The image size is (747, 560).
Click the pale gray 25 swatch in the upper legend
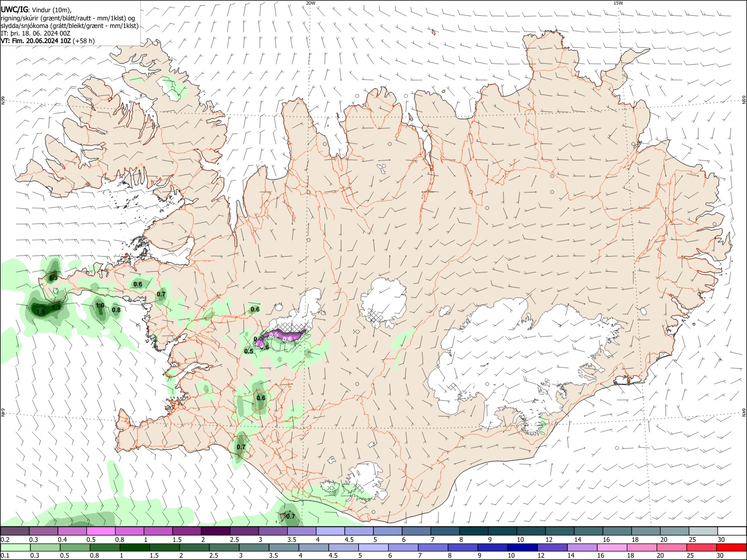(703, 531)
